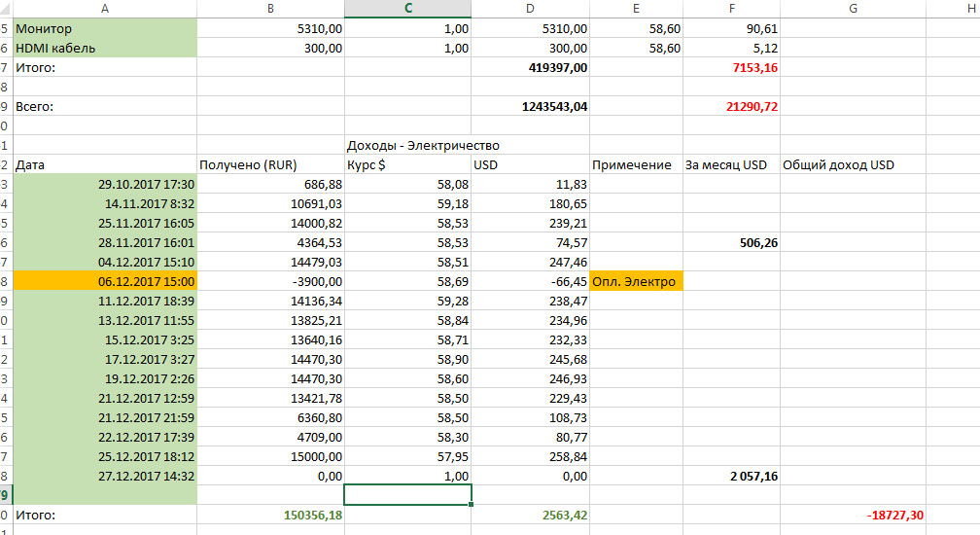Click the red value 21290,72
The image size is (980, 535).
pyautogui.click(x=752, y=106)
